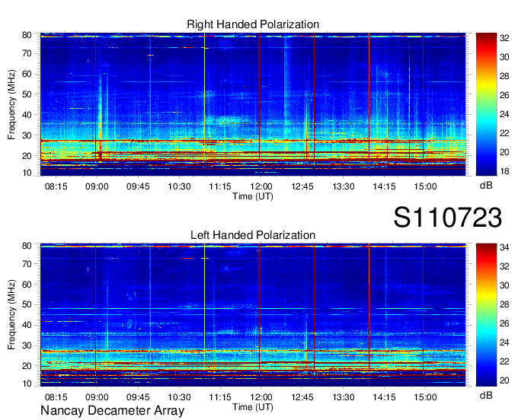The image size is (518, 420).
Task: Click the Frequency (MHz) label of Right Handed plot
Action: pos(11,104)
